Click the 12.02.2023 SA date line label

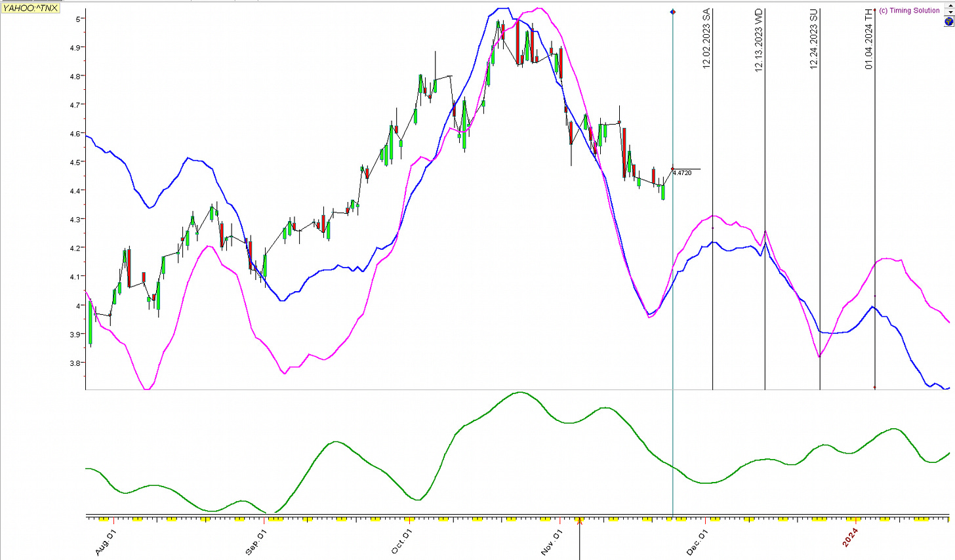(x=706, y=39)
